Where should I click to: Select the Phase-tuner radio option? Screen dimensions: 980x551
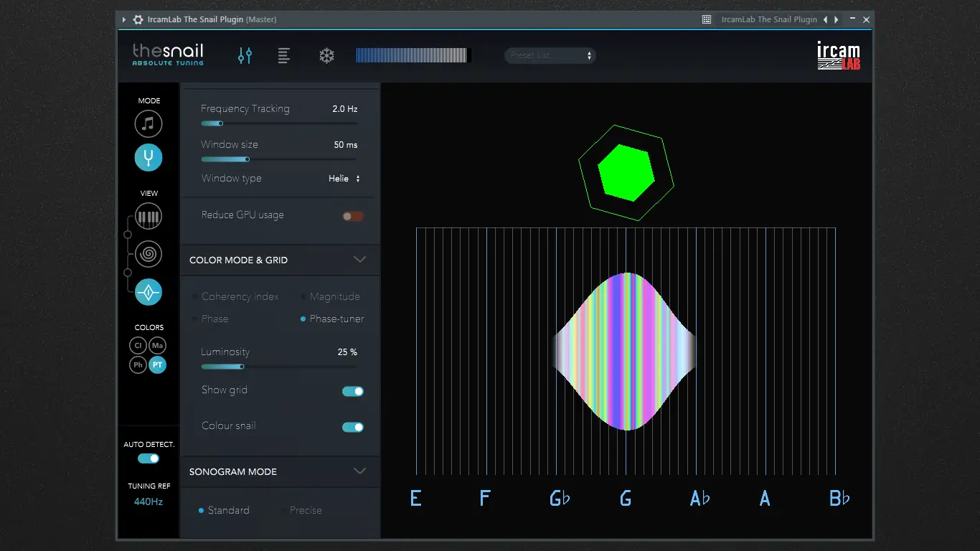point(332,319)
